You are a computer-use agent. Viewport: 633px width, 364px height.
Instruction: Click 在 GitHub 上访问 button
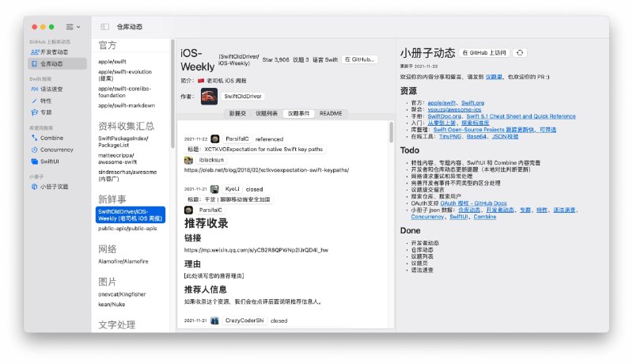(484, 53)
